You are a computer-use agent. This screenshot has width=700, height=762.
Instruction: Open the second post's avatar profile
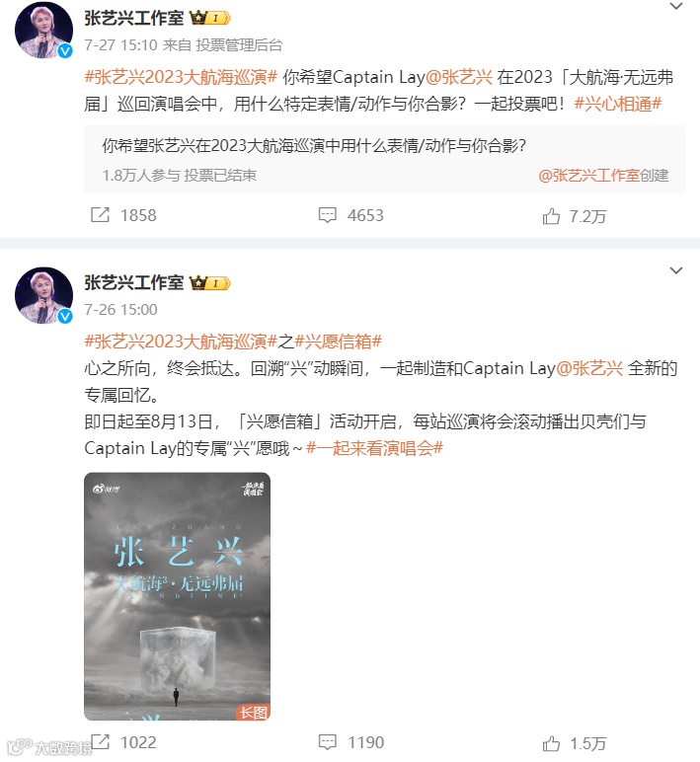tap(43, 295)
